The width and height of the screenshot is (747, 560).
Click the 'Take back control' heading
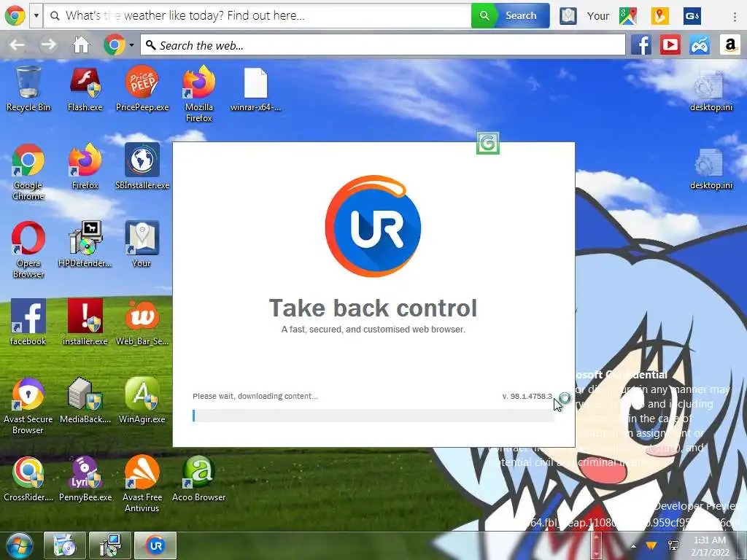point(373,308)
